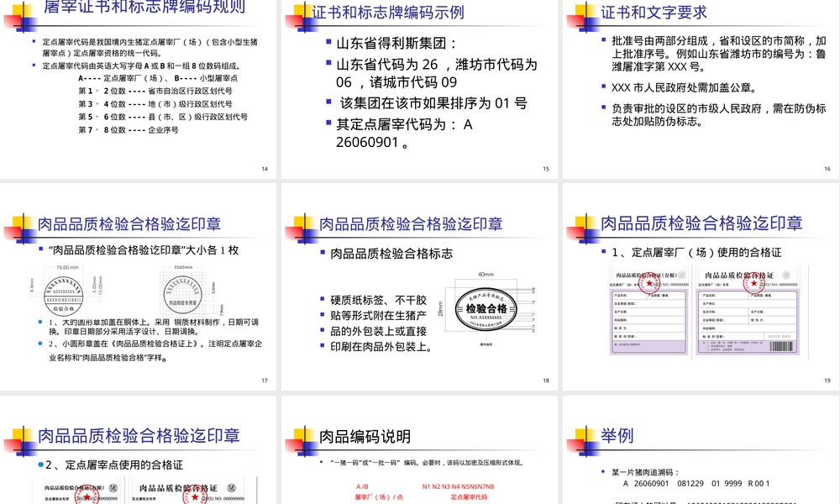Click bullet 定点屠宰代码由英语大写字母 A 或 B
The image size is (840, 504).
(141, 66)
